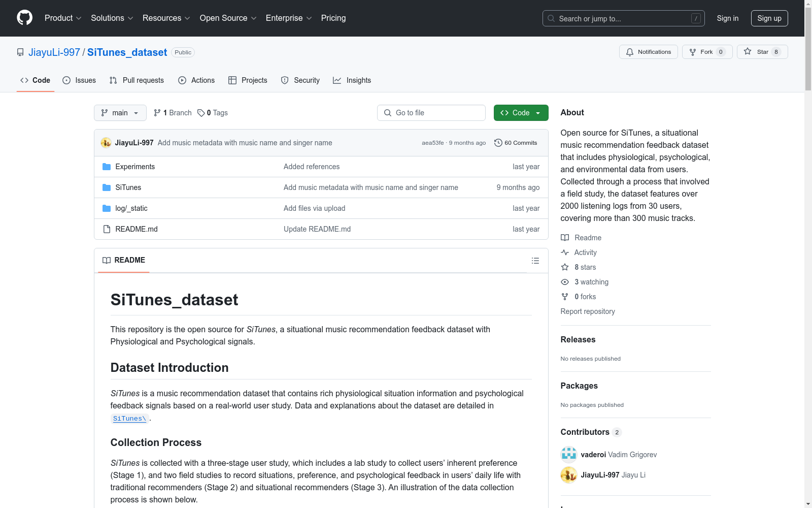The image size is (812, 508).
Task: Open the README.md file
Action: coord(137,229)
